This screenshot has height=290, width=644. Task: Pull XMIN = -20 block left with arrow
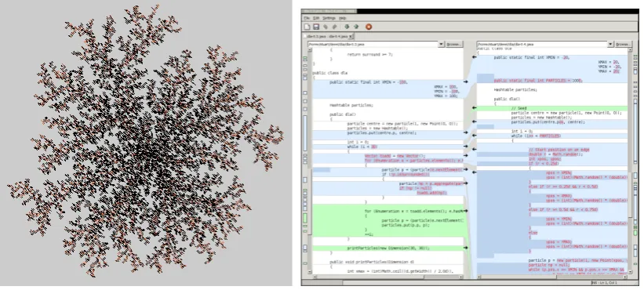tap(475, 57)
